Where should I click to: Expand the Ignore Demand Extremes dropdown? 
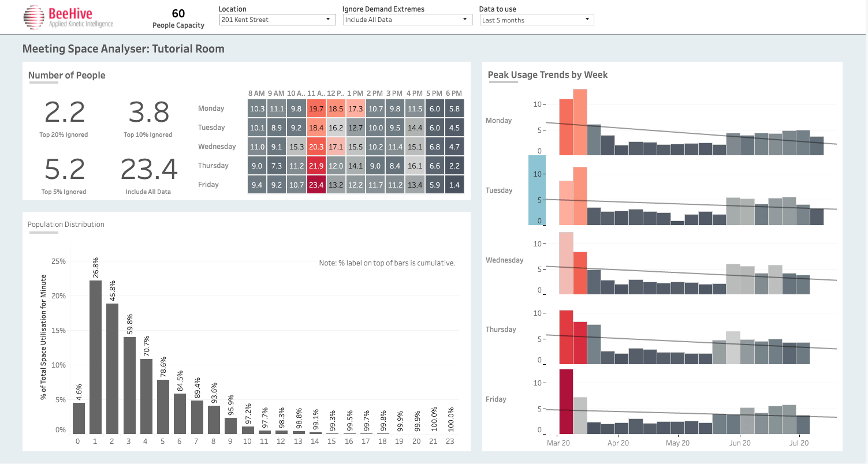click(x=408, y=20)
